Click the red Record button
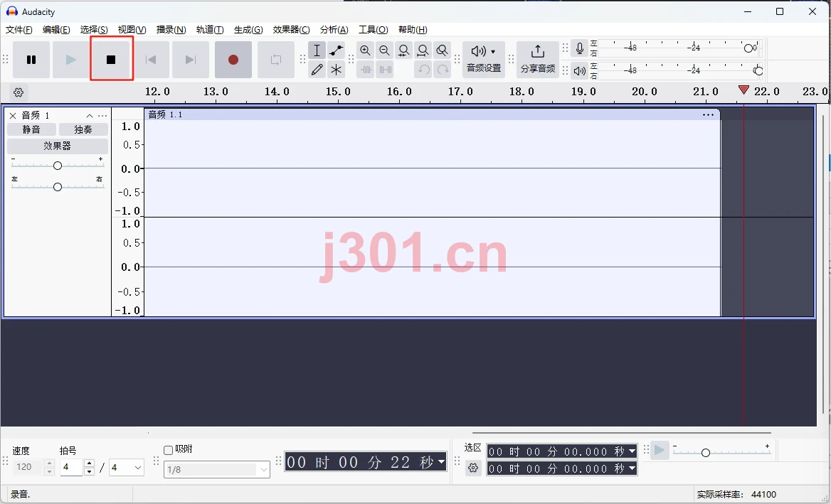The height and width of the screenshot is (504, 831). tap(233, 60)
